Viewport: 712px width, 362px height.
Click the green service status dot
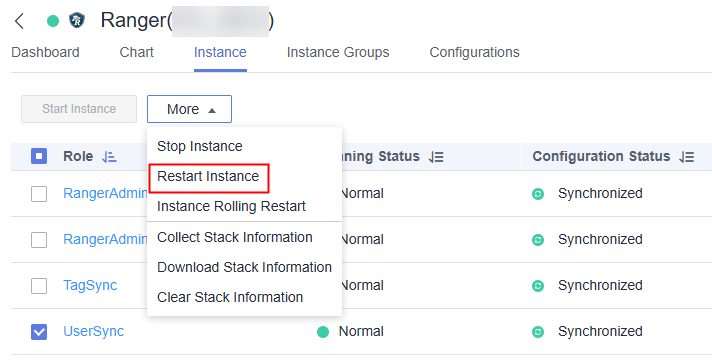pos(53,21)
